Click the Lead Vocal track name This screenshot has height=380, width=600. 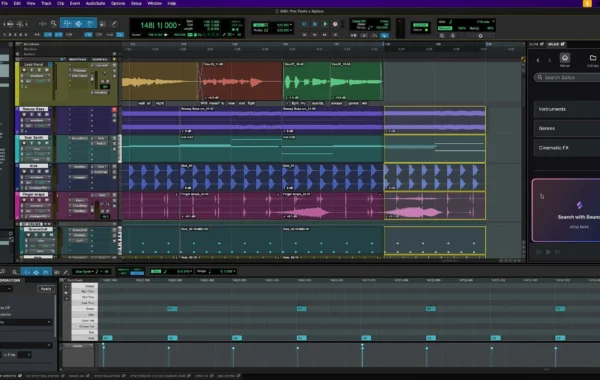(x=34, y=65)
